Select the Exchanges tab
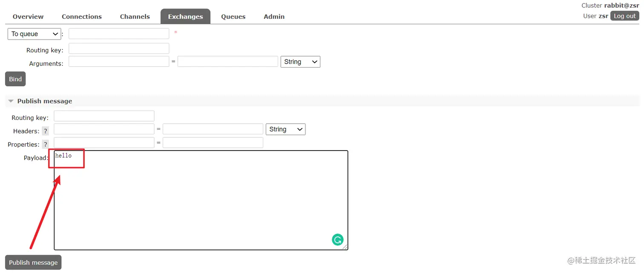Image resolution: width=644 pixels, height=273 pixels. click(x=185, y=17)
